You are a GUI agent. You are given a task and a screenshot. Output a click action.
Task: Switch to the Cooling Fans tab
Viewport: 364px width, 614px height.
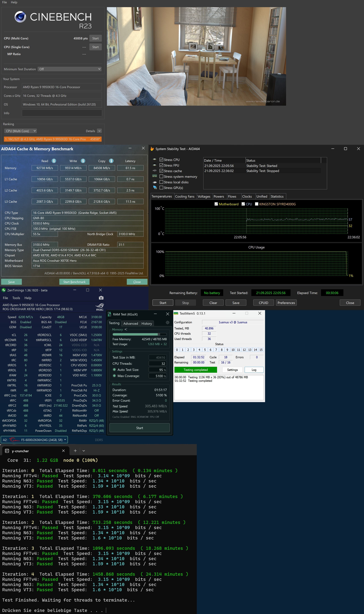(184, 197)
